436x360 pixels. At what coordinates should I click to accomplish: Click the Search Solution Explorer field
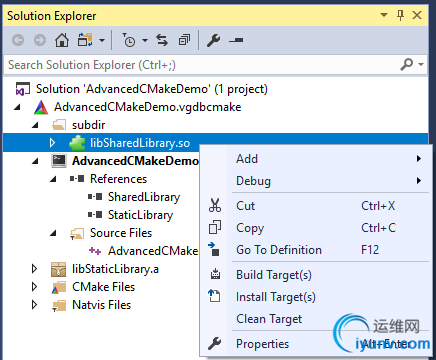click(200, 65)
